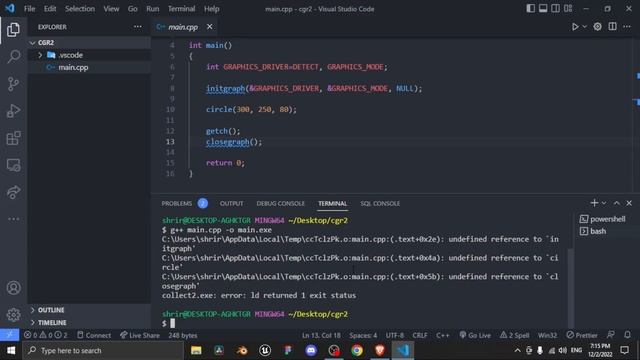The image size is (640, 360).
Task: Open remote window indicator in status bar
Action: [x=9, y=335]
